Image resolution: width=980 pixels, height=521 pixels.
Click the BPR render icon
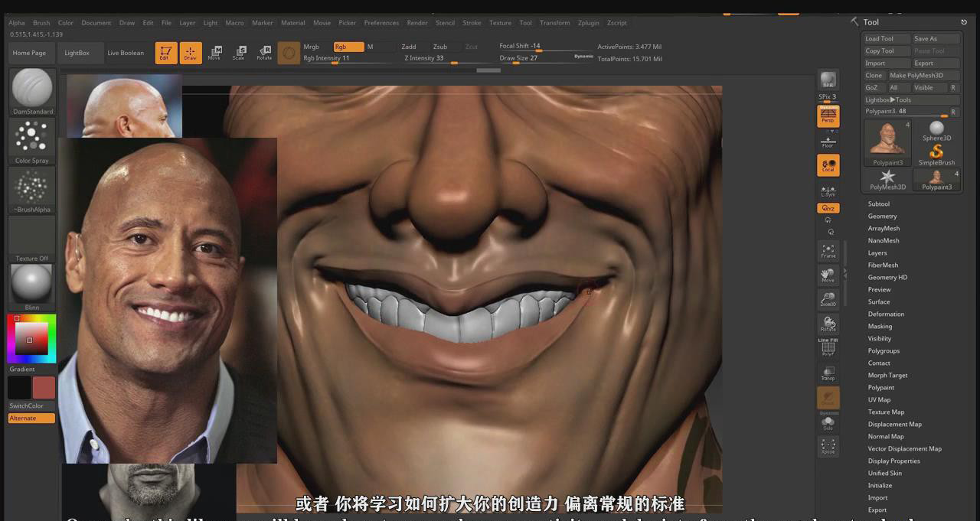(x=828, y=80)
